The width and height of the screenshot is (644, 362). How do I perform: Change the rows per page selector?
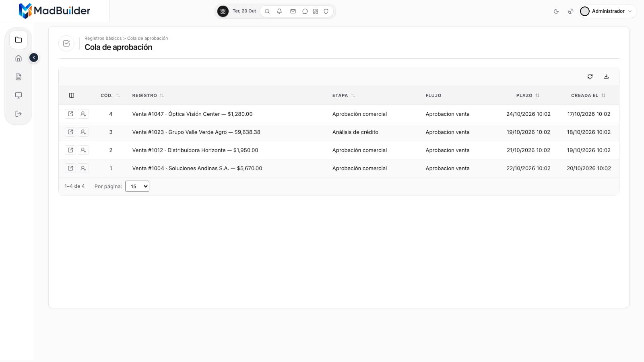pos(137,186)
